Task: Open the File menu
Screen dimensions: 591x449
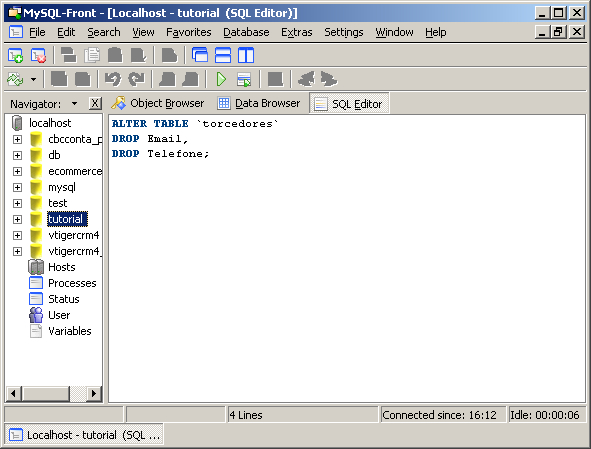Action: click(37, 32)
